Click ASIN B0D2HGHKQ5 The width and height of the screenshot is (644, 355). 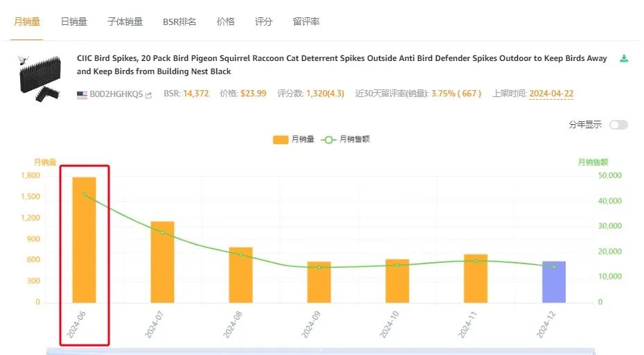116,94
